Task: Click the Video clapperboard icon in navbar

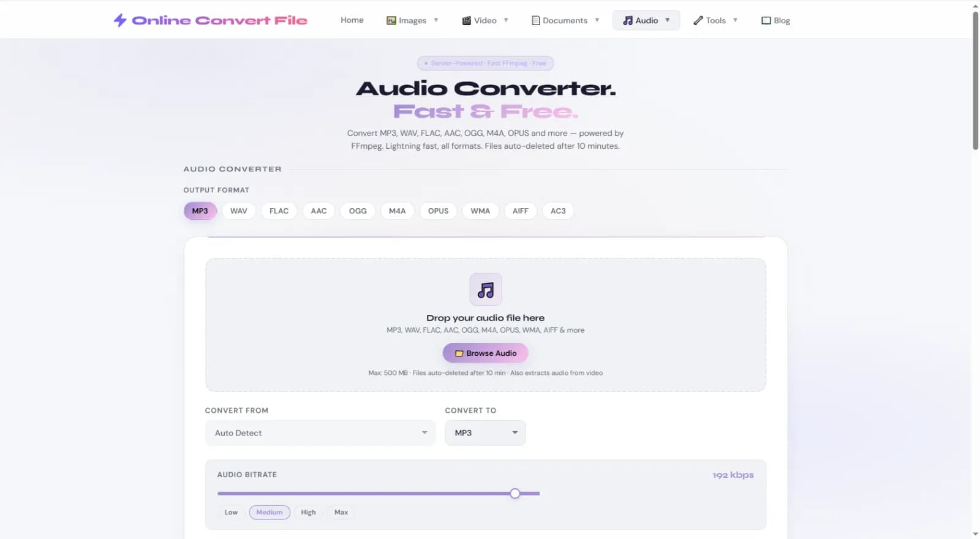Action: [467, 20]
